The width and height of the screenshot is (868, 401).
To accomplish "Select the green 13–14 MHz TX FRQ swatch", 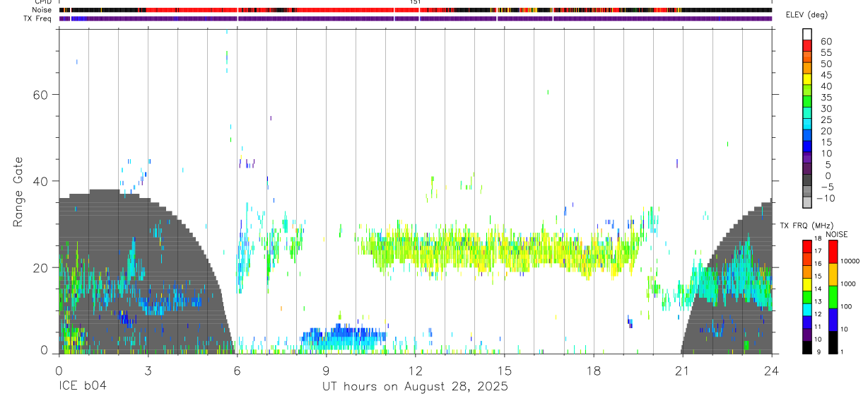I will 807,296.
